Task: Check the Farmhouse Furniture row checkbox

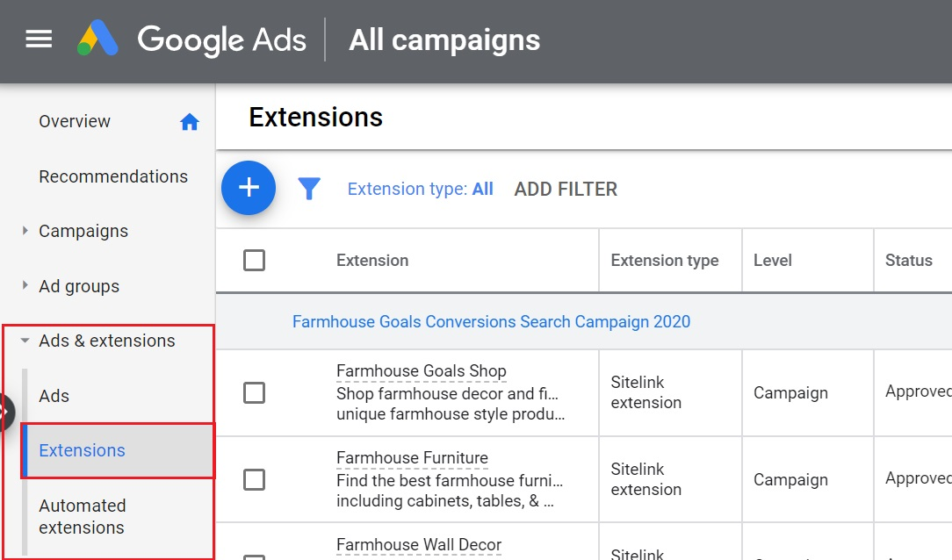Action: [254, 479]
